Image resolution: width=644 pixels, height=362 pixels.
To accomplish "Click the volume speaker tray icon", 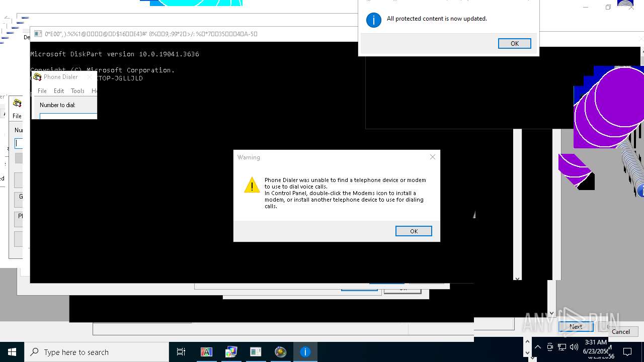I will (574, 347).
